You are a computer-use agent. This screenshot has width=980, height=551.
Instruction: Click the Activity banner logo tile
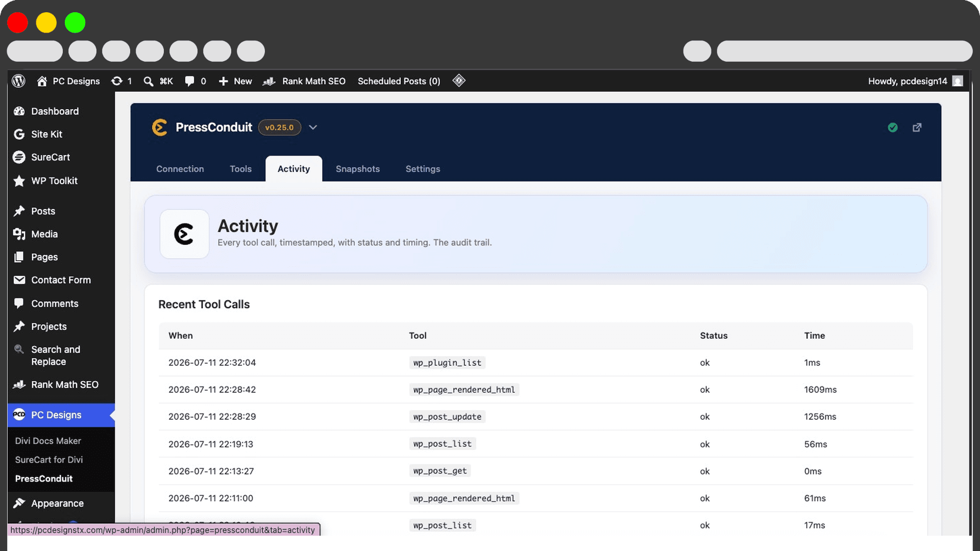pos(184,234)
